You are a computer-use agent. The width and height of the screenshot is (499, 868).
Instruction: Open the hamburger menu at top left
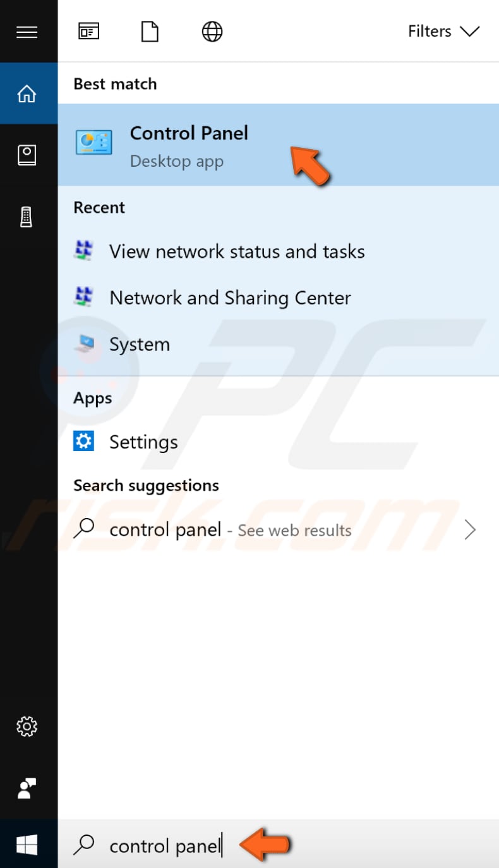click(27, 32)
